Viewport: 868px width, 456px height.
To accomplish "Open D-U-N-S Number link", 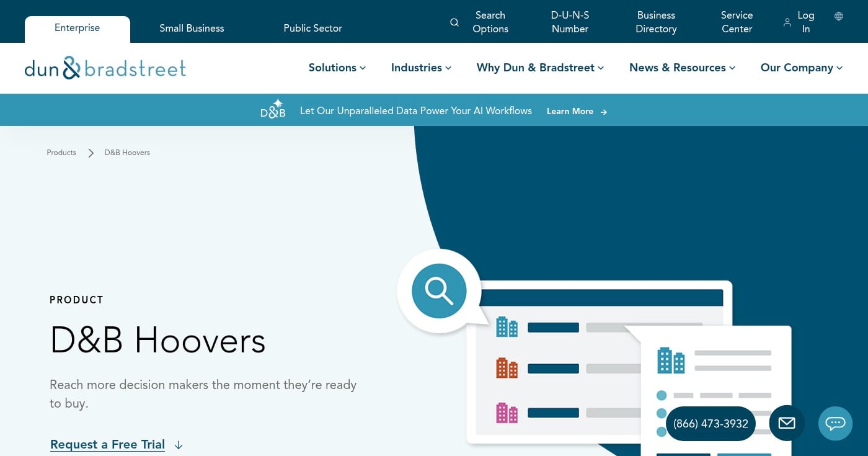I will 570,22.
